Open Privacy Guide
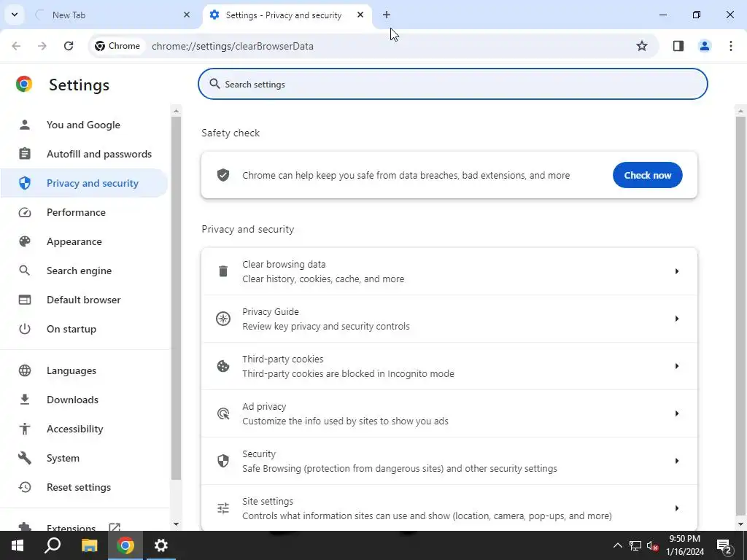Viewport: 747px width, 560px height. point(449,319)
